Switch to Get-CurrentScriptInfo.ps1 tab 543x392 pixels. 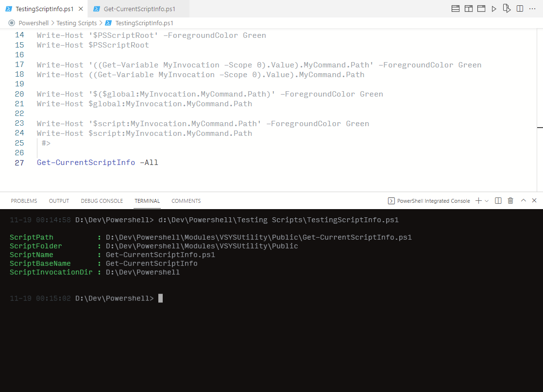(139, 9)
